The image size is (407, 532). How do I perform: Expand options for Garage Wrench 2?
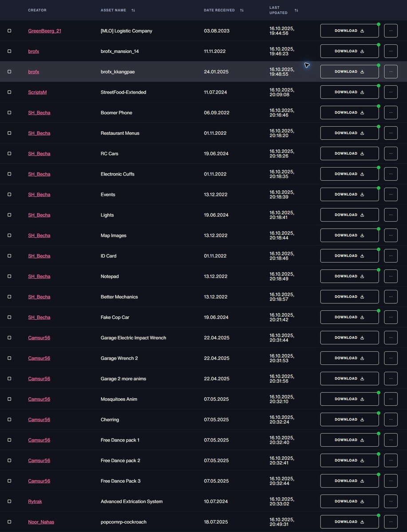(x=391, y=358)
